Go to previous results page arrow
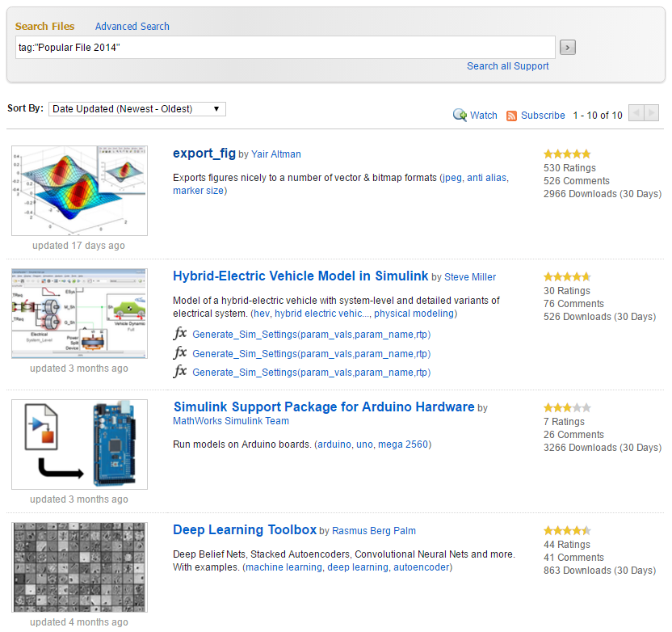Viewport: 672px width, 632px height. click(636, 114)
